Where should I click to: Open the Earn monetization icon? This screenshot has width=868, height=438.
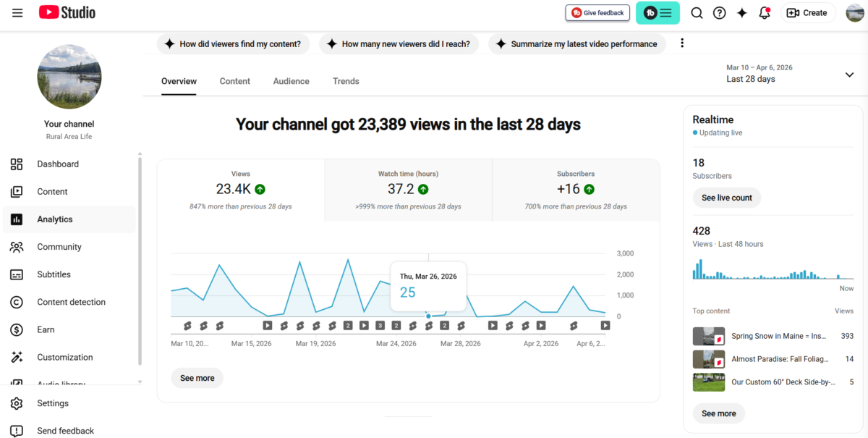[17, 329]
